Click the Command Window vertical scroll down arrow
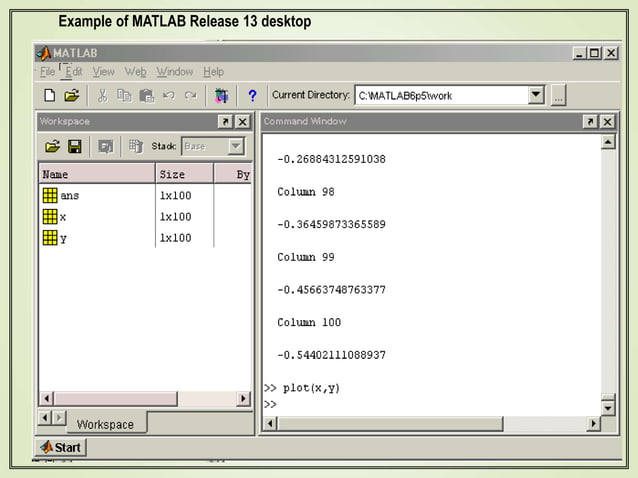Screen dimensions: 638x478 pos(608,408)
